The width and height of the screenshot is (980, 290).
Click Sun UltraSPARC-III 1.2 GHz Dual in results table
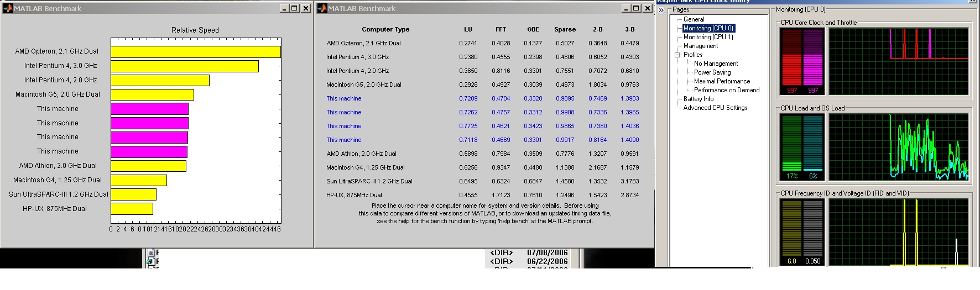point(369,181)
